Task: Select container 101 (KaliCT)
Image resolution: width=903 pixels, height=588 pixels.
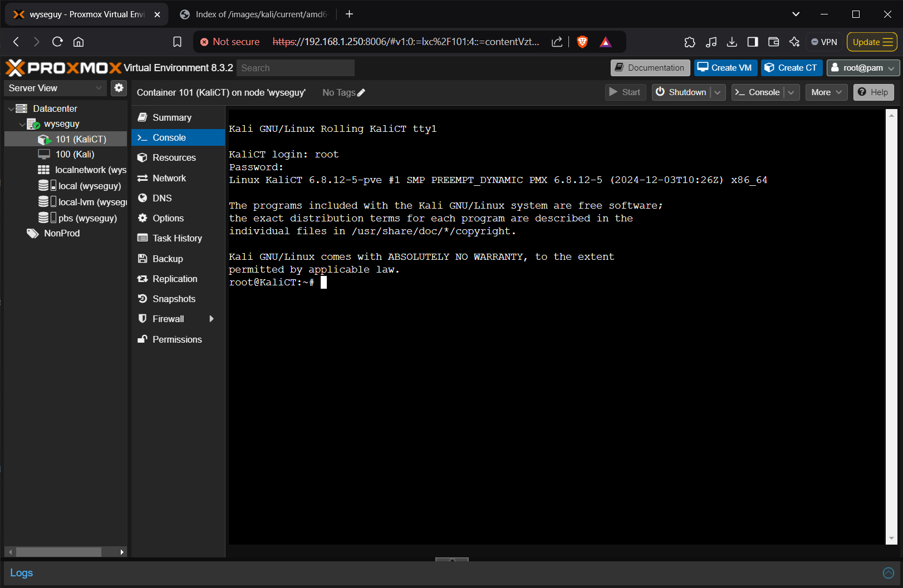Action: [66, 139]
